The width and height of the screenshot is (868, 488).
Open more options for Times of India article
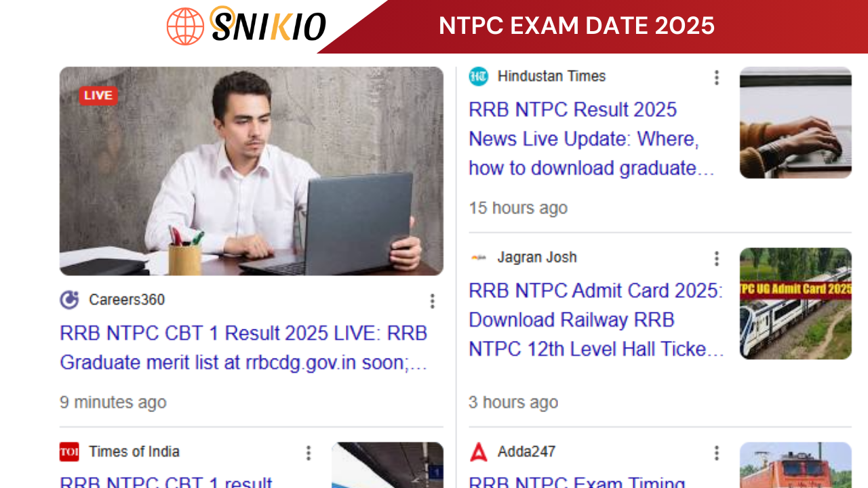tap(308, 453)
